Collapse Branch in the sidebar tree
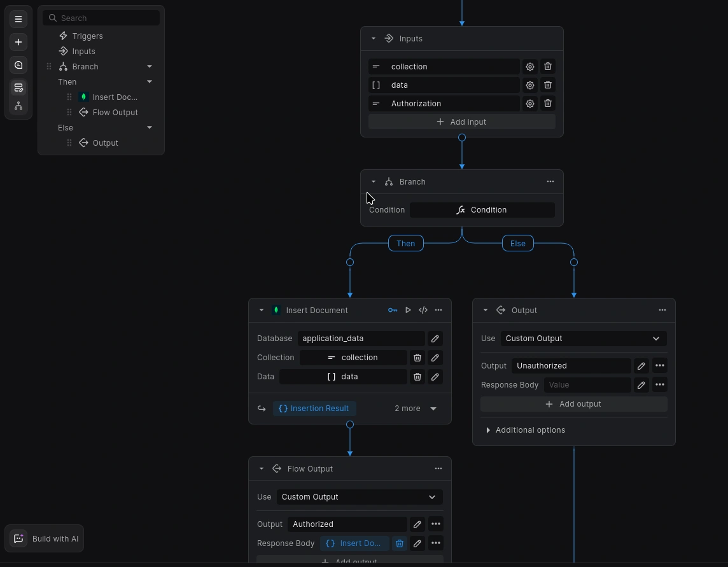This screenshot has height=567, width=728. [150, 66]
